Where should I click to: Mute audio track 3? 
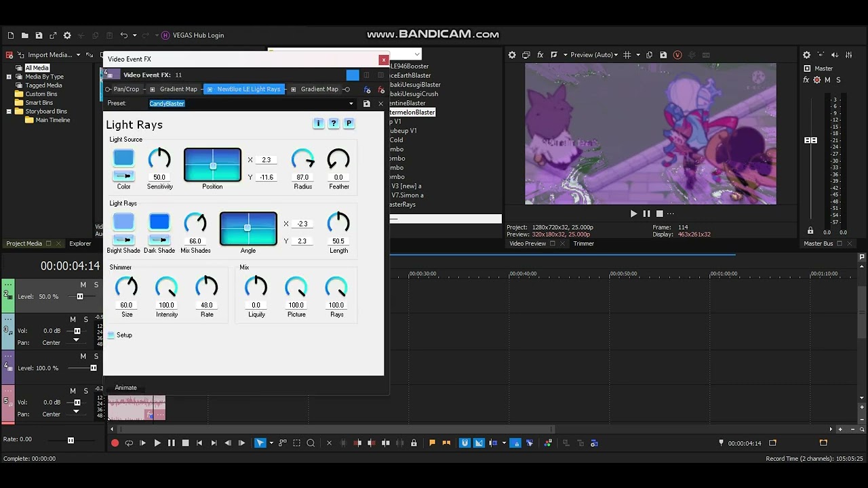pos(73,319)
